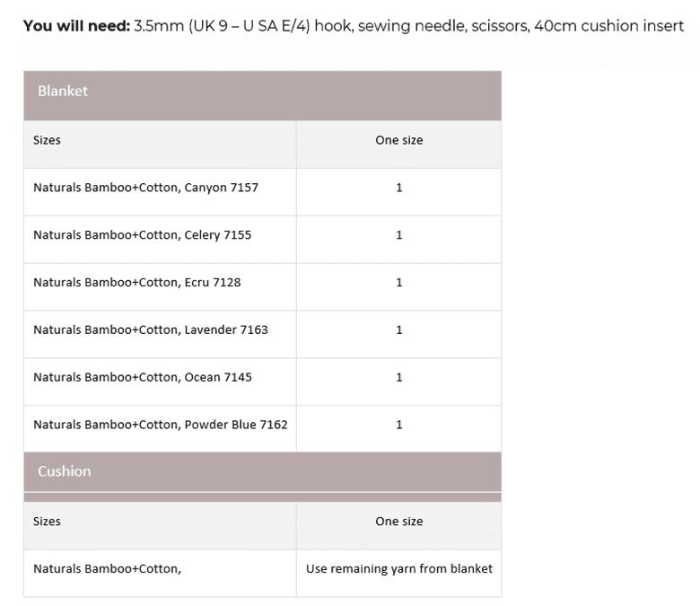Select the Canyon 7157 yarn row

[x=145, y=188]
